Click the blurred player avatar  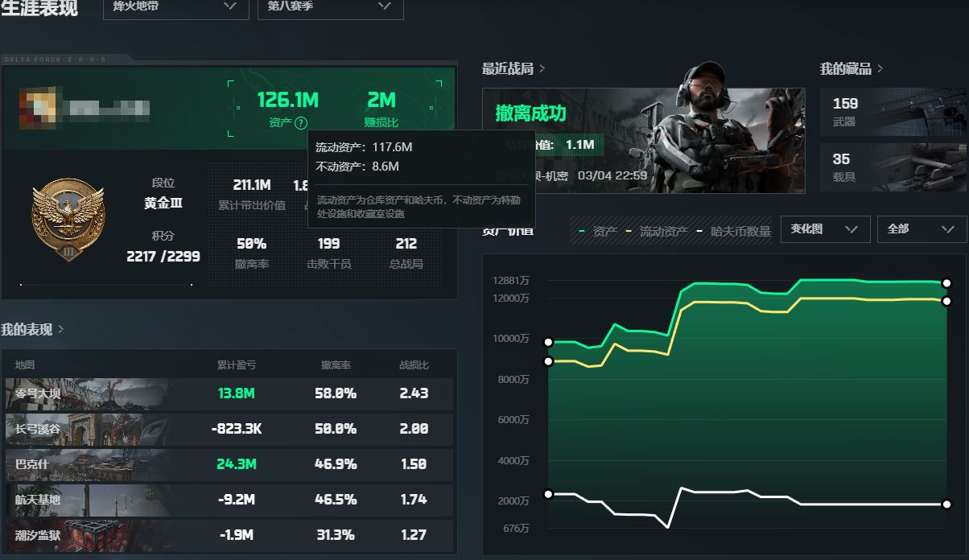(x=36, y=110)
